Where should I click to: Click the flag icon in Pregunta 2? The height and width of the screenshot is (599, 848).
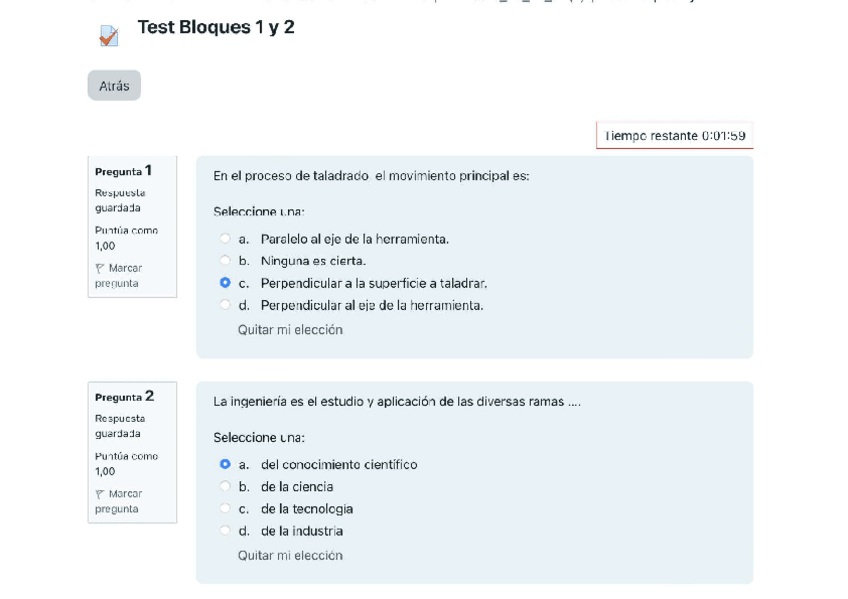click(x=99, y=495)
